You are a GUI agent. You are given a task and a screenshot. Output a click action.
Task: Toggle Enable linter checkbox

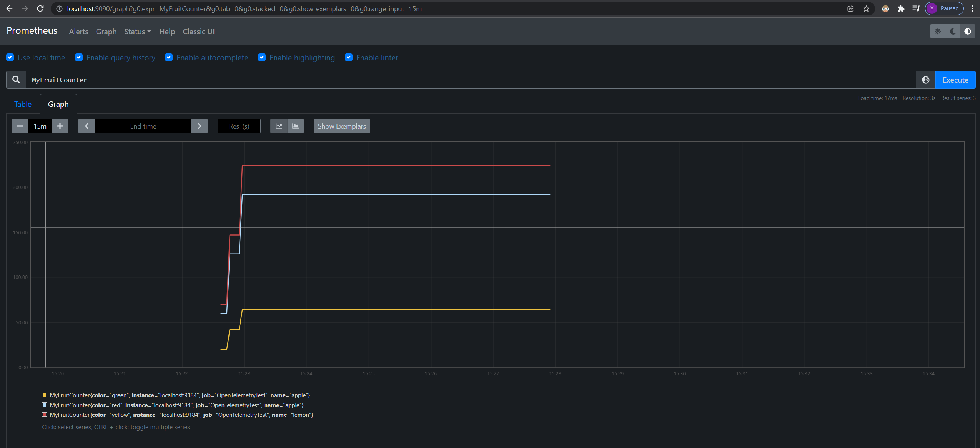(349, 57)
